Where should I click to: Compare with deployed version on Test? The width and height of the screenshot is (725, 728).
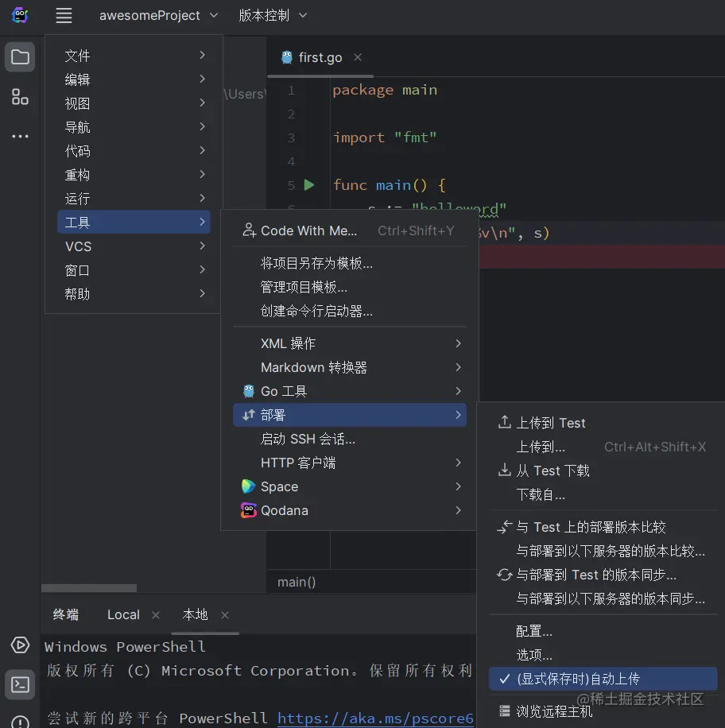point(603,527)
